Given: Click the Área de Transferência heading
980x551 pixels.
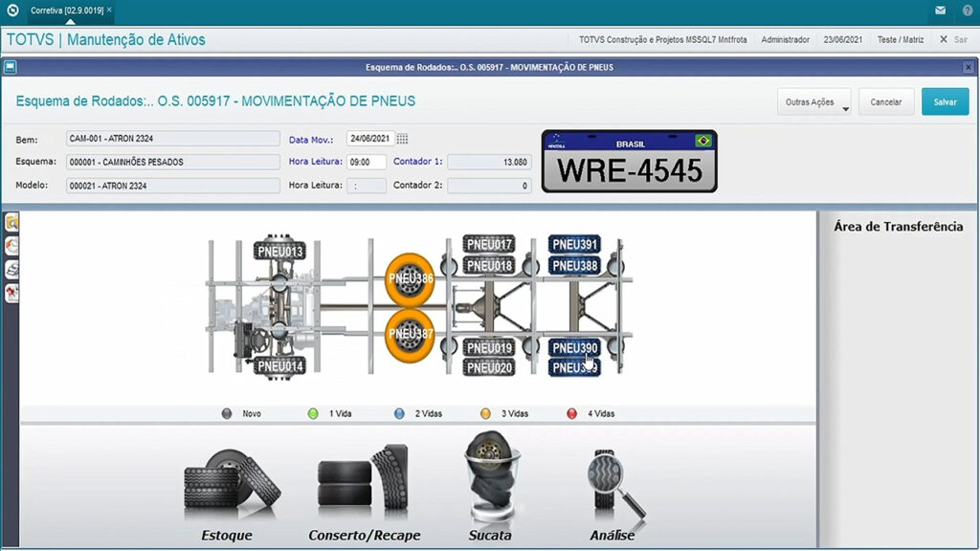Looking at the screenshot, I should point(898,227).
